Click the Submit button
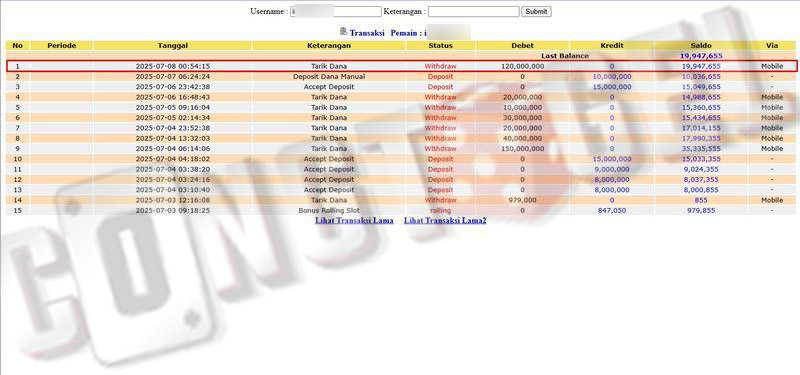Image resolution: width=800 pixels, height=375 pixels. click(x=536, y=11)
